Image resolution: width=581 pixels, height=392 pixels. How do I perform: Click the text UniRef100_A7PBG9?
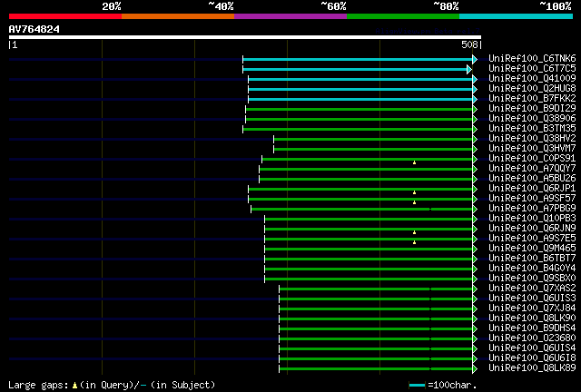(532, 209)
